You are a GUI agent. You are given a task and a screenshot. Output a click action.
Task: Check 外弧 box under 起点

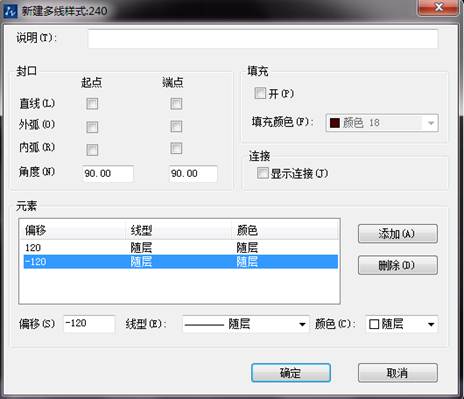pyautogui.click(x=92, y=127)
